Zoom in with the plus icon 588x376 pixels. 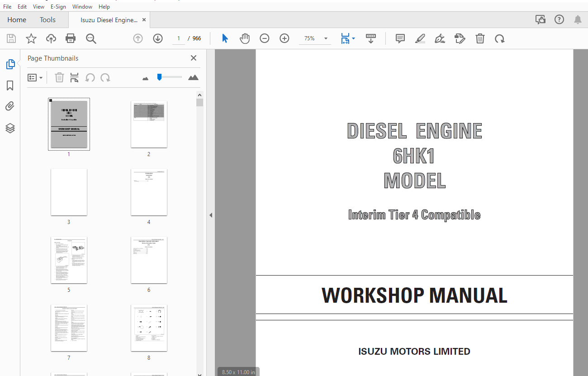tap(285, 38)
